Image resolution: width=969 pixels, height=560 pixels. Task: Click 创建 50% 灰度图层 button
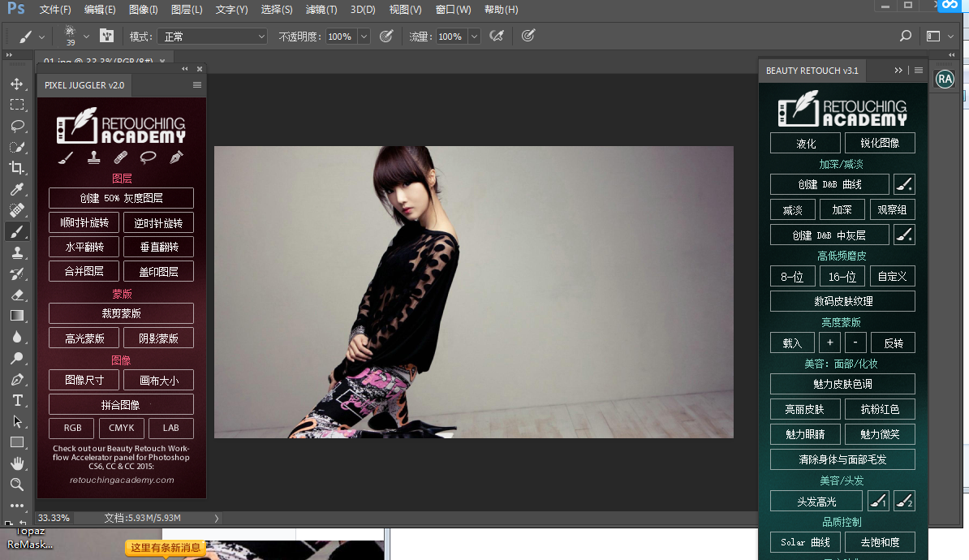(x=121, y=198)
